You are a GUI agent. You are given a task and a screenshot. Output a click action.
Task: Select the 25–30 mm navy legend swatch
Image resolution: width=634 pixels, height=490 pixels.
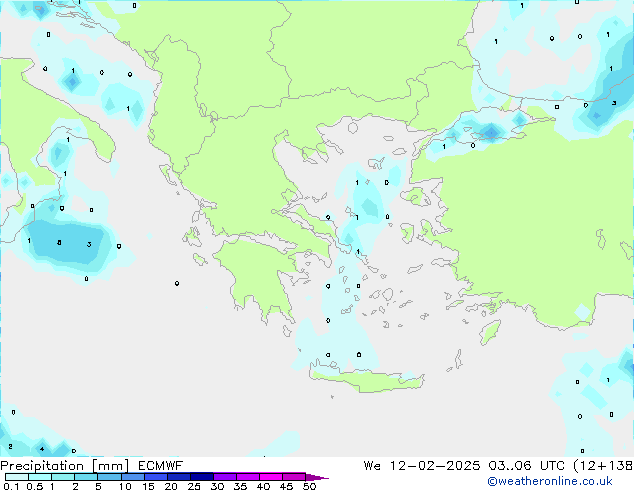coord(201,477)
